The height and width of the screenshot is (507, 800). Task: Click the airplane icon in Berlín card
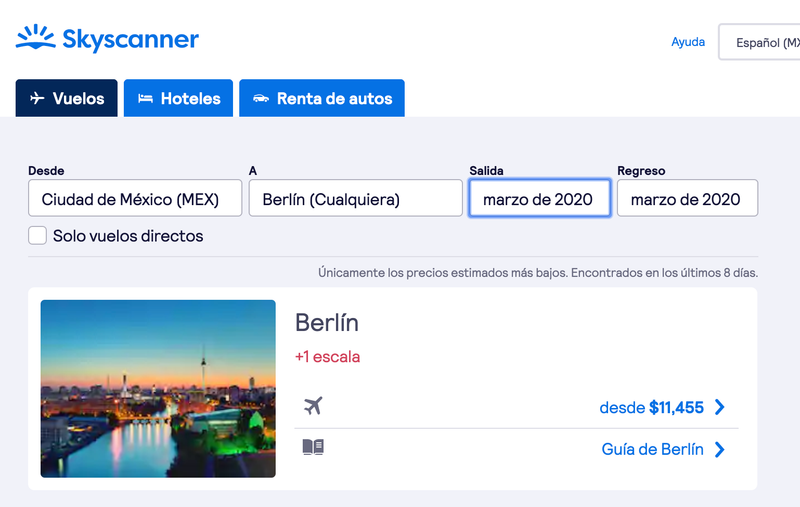click(x=313, y=406)
